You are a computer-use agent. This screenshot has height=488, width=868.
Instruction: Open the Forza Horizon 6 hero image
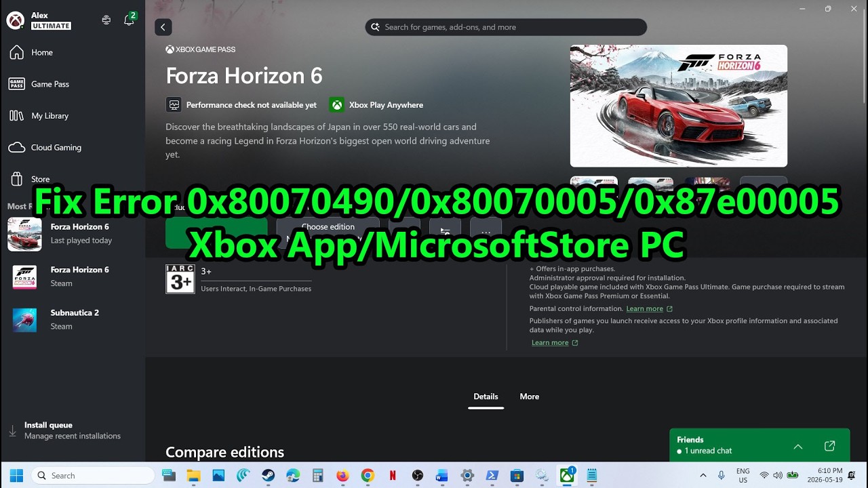pos(679,106)
